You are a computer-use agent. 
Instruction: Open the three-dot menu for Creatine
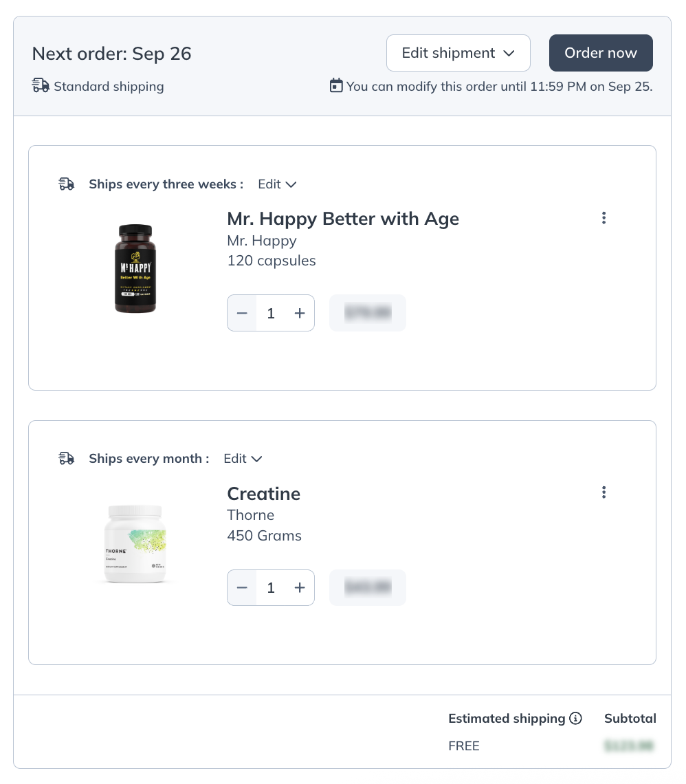coord(604,492)
